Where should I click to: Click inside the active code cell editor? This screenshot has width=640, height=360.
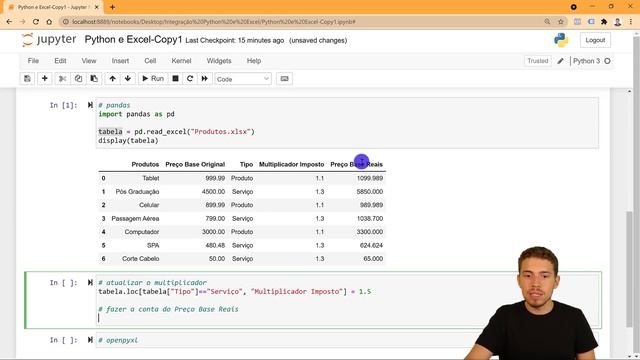pos(348,300)
